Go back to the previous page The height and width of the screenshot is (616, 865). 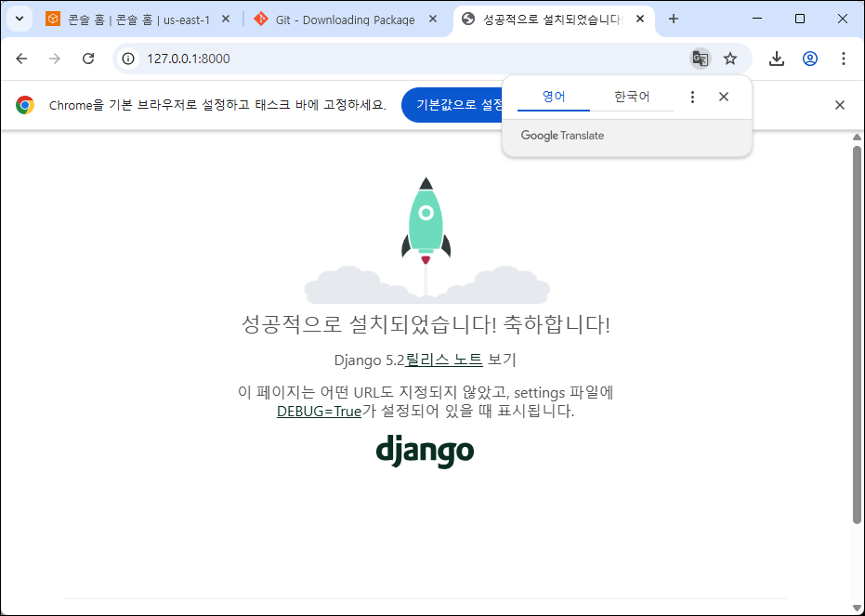click(x=21, y=59)
